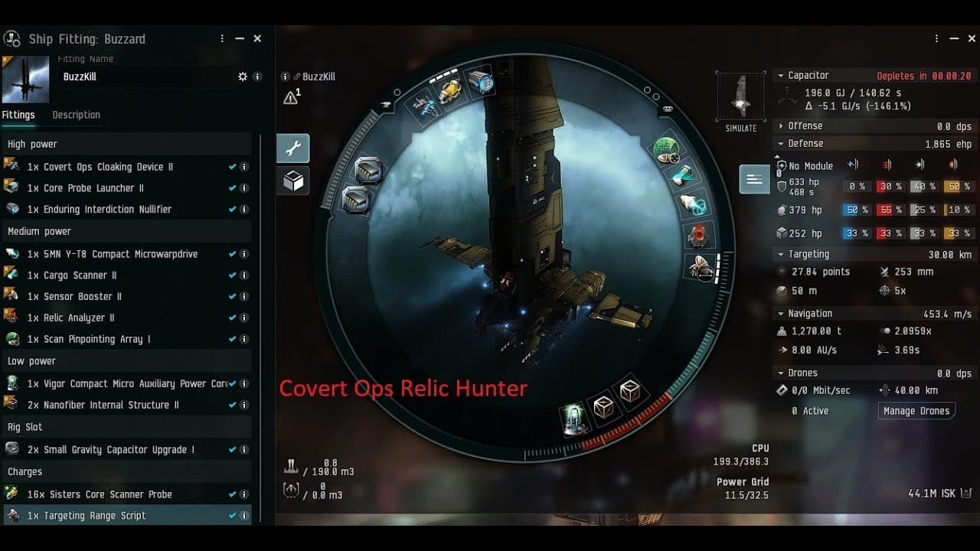Click the 55% armor thermal resistance bar
This screenshot has height=551, width=980.
point(890,210)
